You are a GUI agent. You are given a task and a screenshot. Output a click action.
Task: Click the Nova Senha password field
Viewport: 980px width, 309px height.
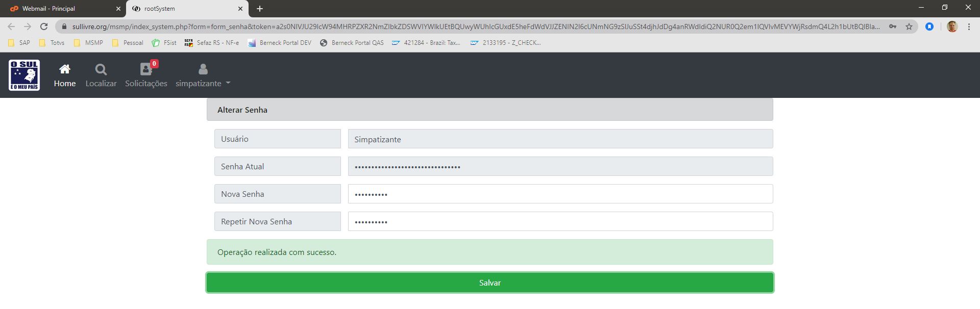pos(560,194)
